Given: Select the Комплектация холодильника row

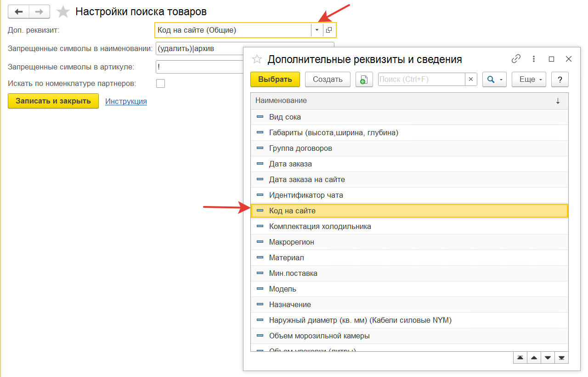Looking at the screenshot, I should [409, 226].
